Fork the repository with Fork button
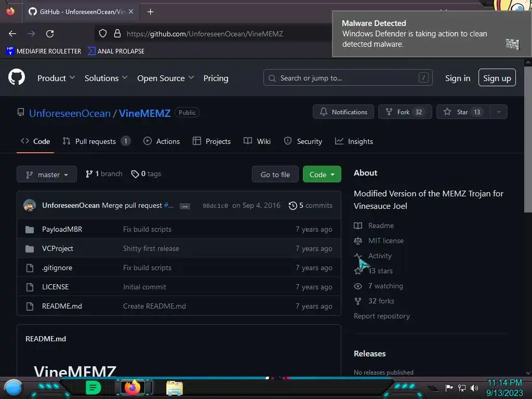 (405, 112)
